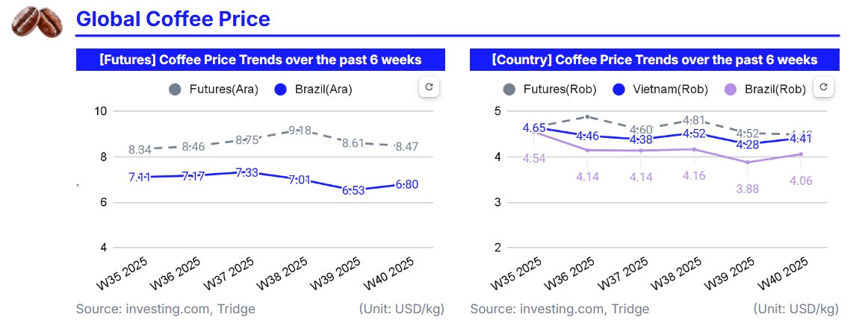Click Brazil(Rob) purple legend dot

point(731,90)
